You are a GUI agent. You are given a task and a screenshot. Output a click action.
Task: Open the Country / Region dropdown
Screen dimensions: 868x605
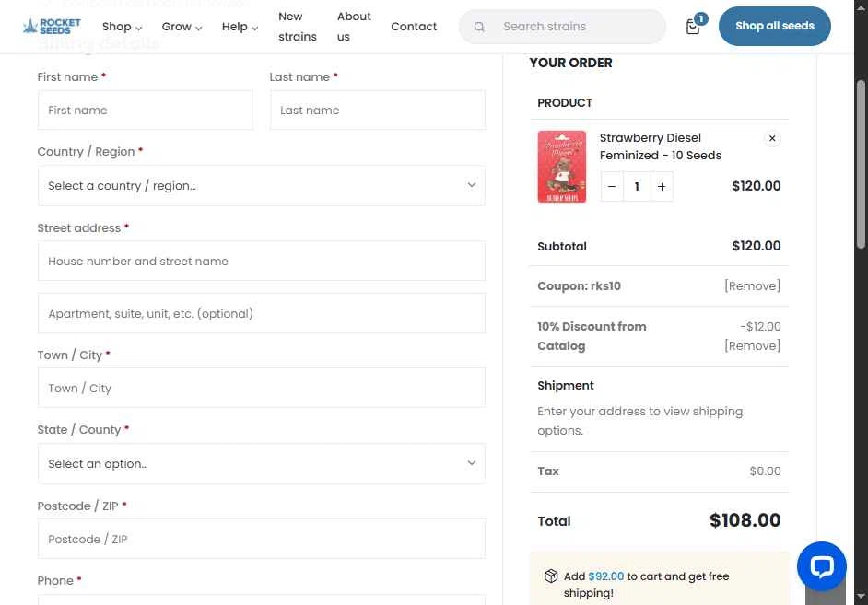click(x=262, y=186)
